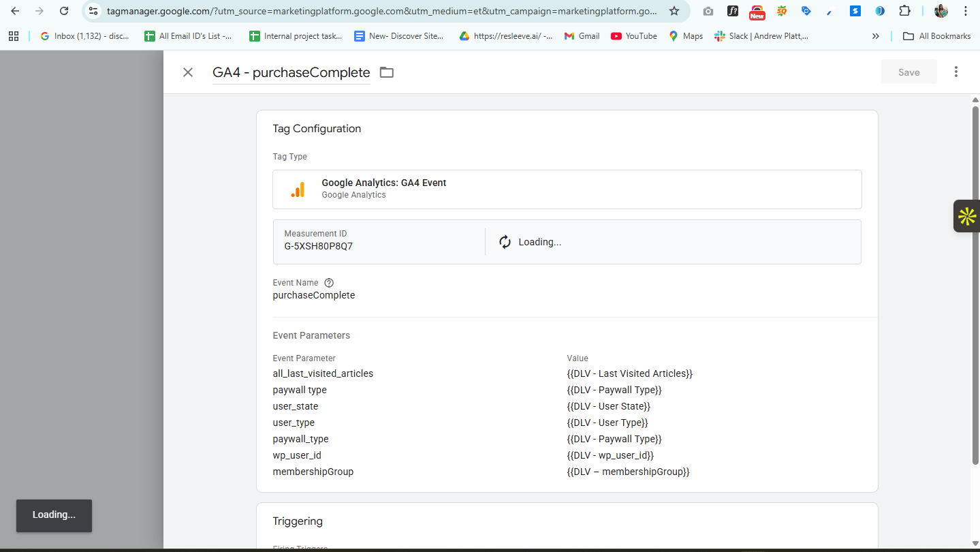Screen dimensions: 980x552
Task: Click the {{DLV - User State}} value
Action: 608,406
